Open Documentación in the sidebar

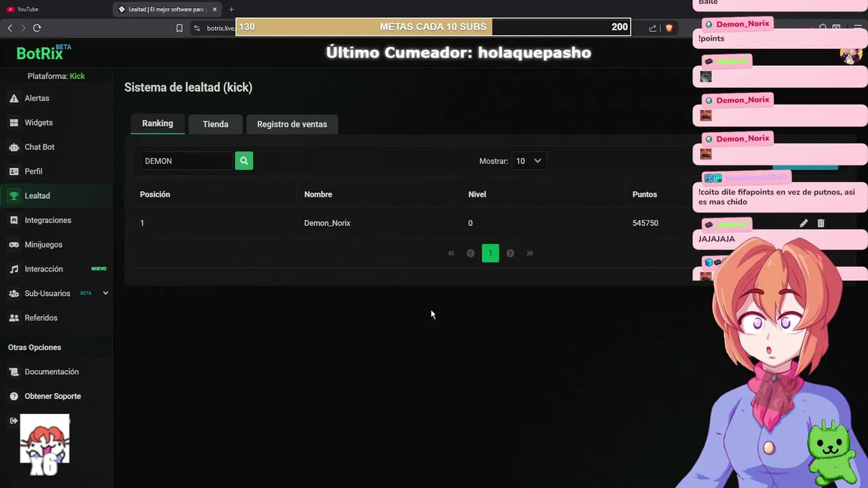point(52,372)
